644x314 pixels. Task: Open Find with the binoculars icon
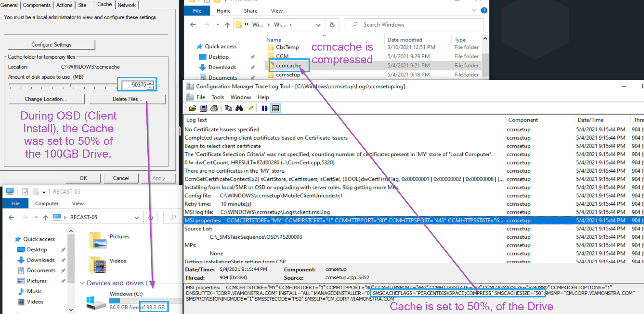point(239,108)
